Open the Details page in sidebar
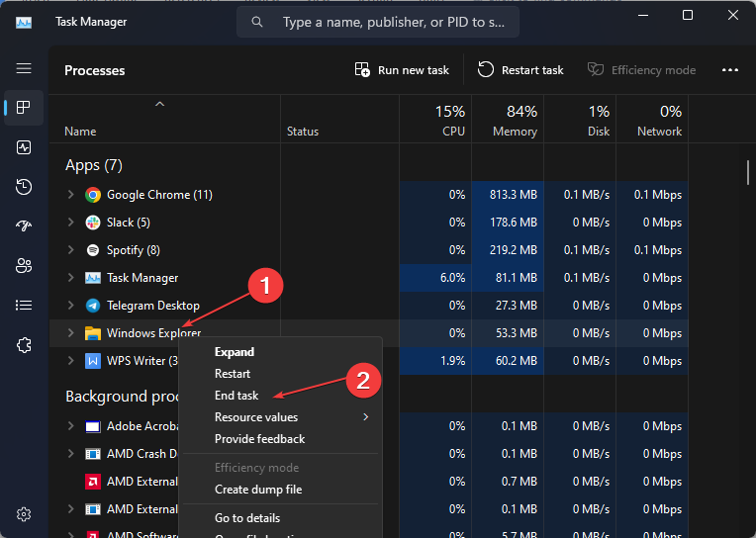Screen dimensions: 756x538 point(24,306)
